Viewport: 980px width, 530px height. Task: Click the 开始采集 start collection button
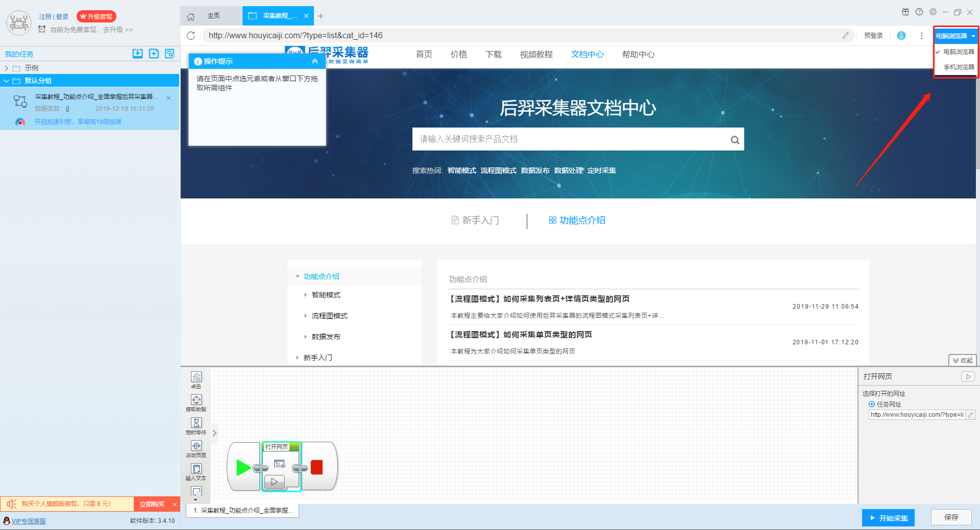point(888,518)
